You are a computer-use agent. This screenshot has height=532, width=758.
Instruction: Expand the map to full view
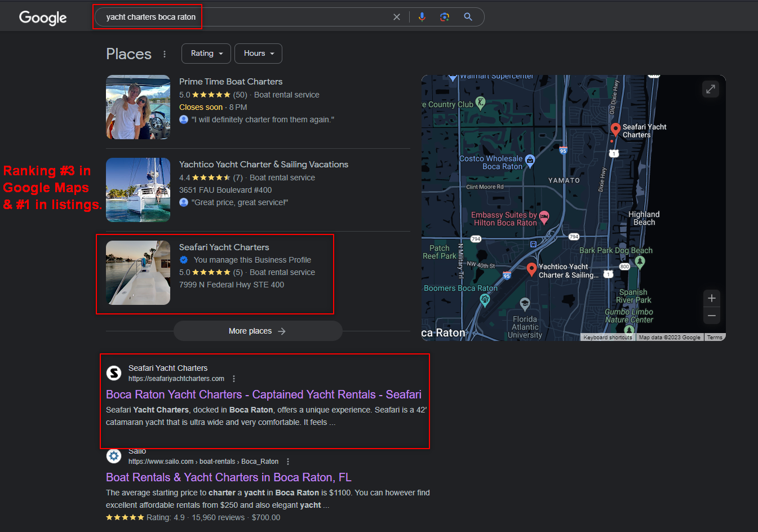pyautogui.click(x=711, y=88)
